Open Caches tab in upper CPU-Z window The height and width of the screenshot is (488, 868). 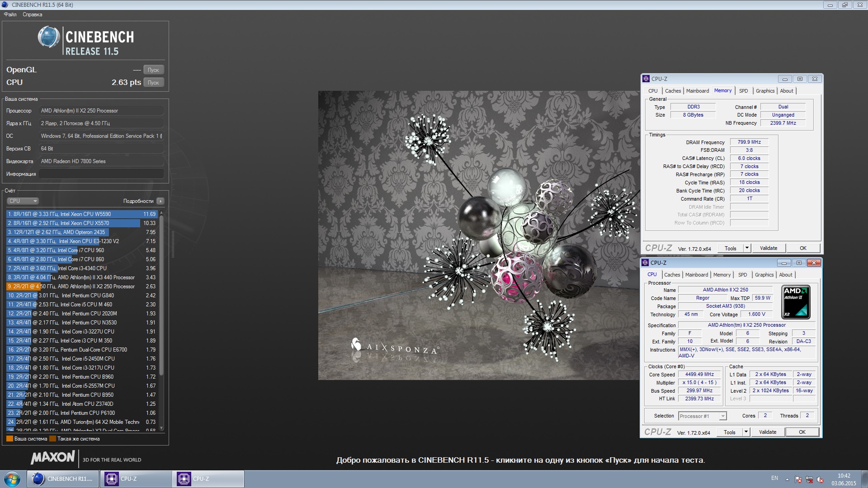point(673,91)
